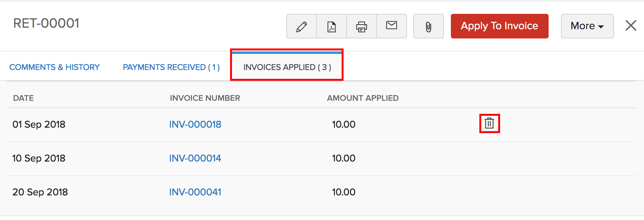The width and height of the screenshot is (644, 220).
Task: Click the Amount Applied column header
Action: tap(363, 98)
